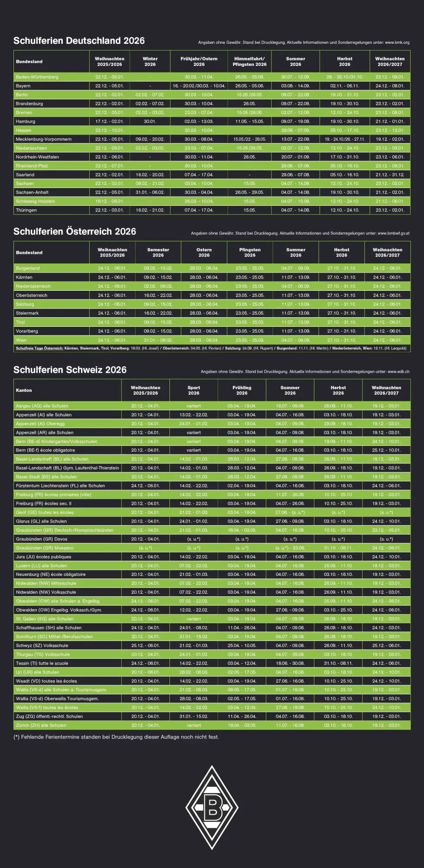Screen dimensions: 424x868
Task: Click the Semester 2026 column header
Action: 158,253
